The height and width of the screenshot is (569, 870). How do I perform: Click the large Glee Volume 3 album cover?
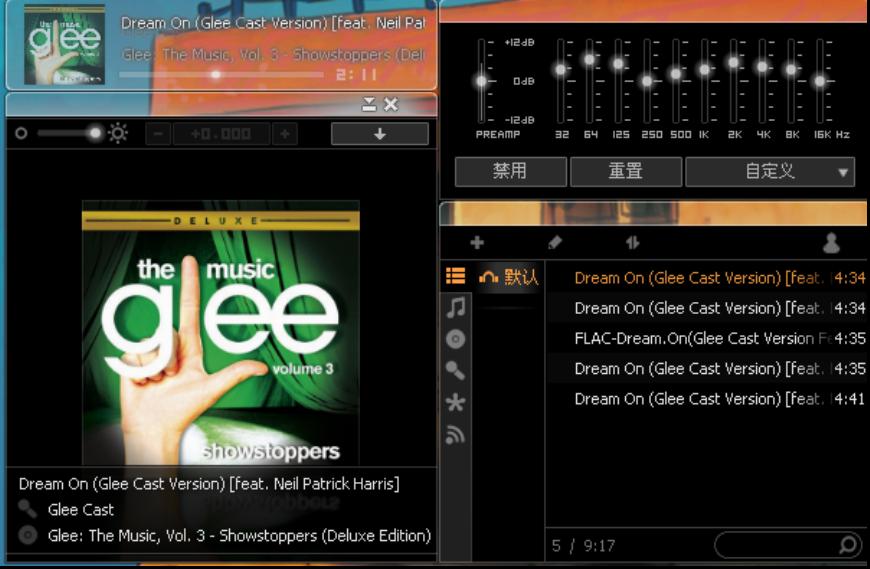(221, 333)
